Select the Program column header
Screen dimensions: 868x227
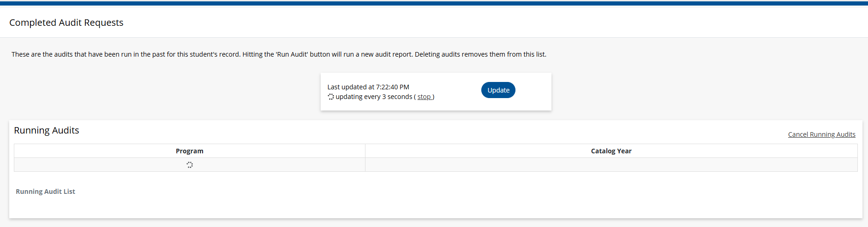click(189, 151)
